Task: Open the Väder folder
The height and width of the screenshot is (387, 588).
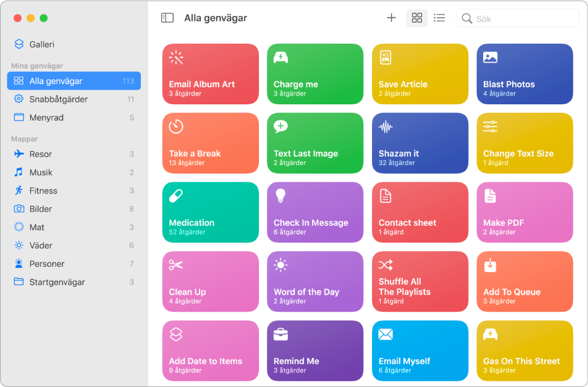Action: (x=40, y=245)
